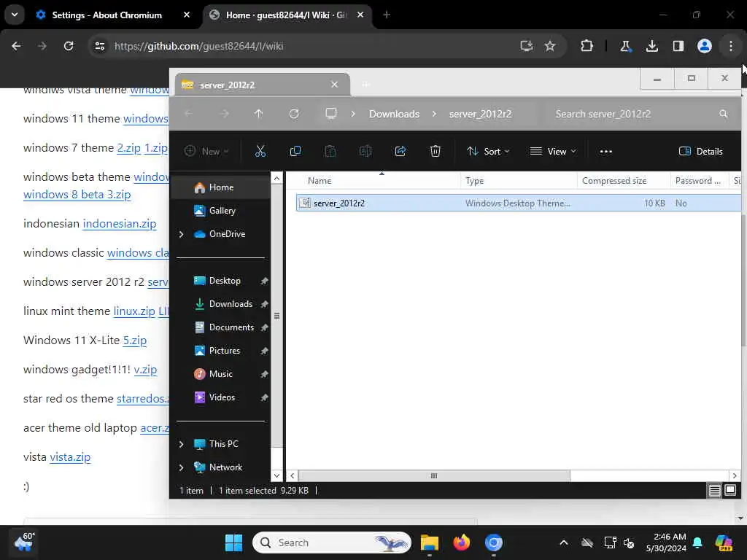The height and width of the screenshot is (560, 747).
Task: Select Gallery in the navigation pane
Action: pos(220,211)
